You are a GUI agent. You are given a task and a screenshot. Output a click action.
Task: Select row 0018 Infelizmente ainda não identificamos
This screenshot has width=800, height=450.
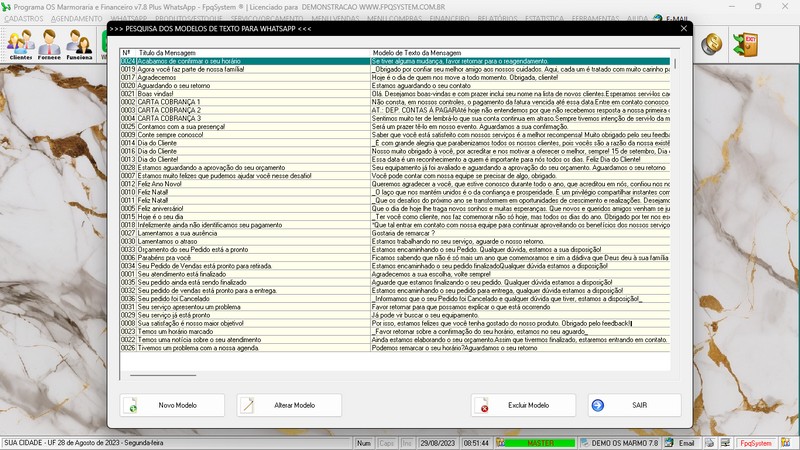(395, 225)
